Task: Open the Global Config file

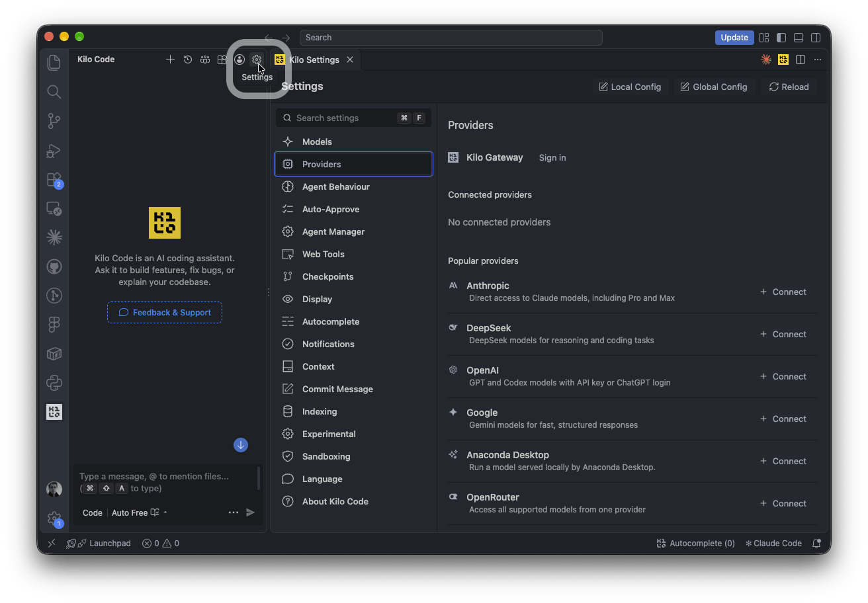Action: pos(714,87)
